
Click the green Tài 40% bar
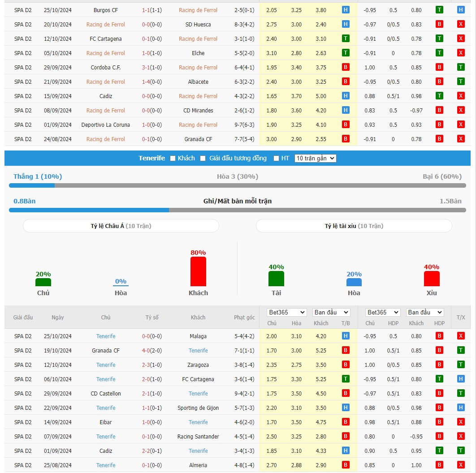(276, 279)
